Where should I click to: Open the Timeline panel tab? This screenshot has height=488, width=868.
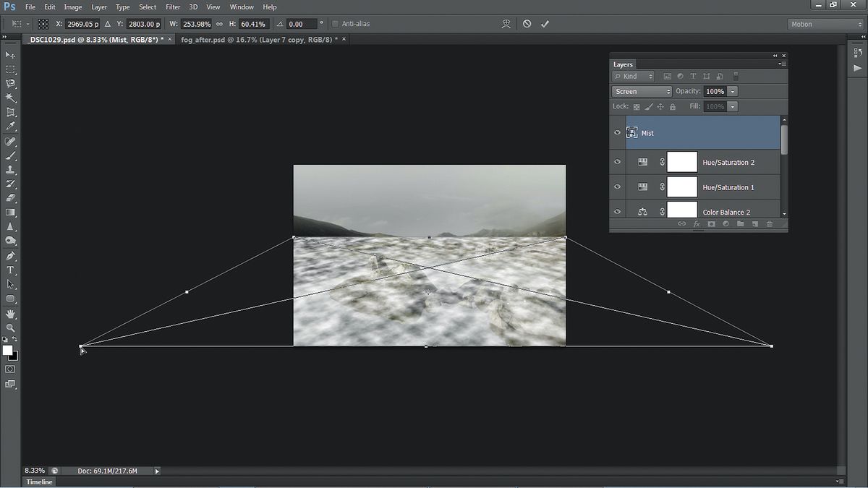click(40, 481)
